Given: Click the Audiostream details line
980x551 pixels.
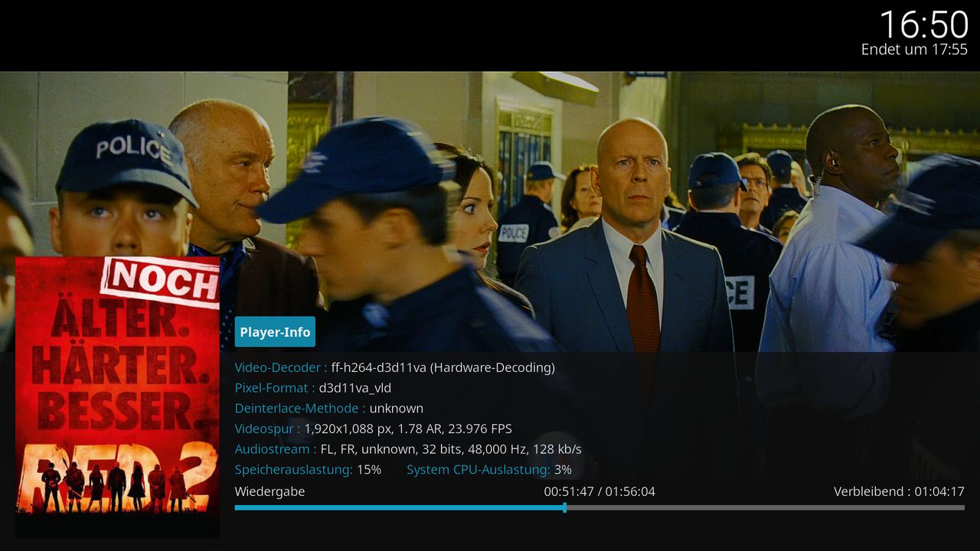Looking at the screenshot, I should [x=408, y=449].
